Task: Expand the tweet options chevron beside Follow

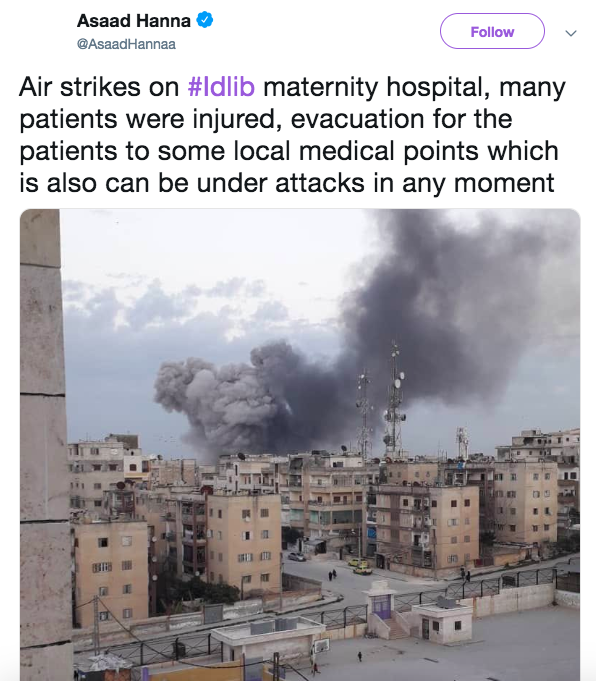Action: coord(571,33)
